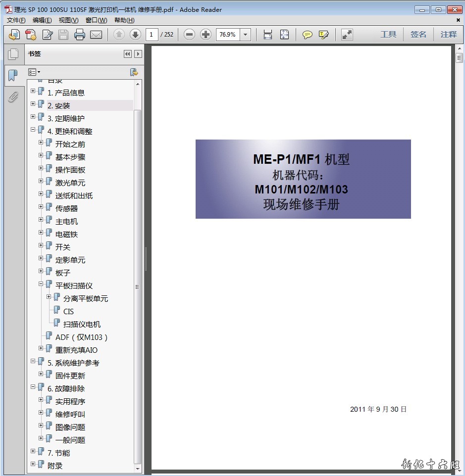
Task: Select the highlight text tool
Action: point(324,35)
